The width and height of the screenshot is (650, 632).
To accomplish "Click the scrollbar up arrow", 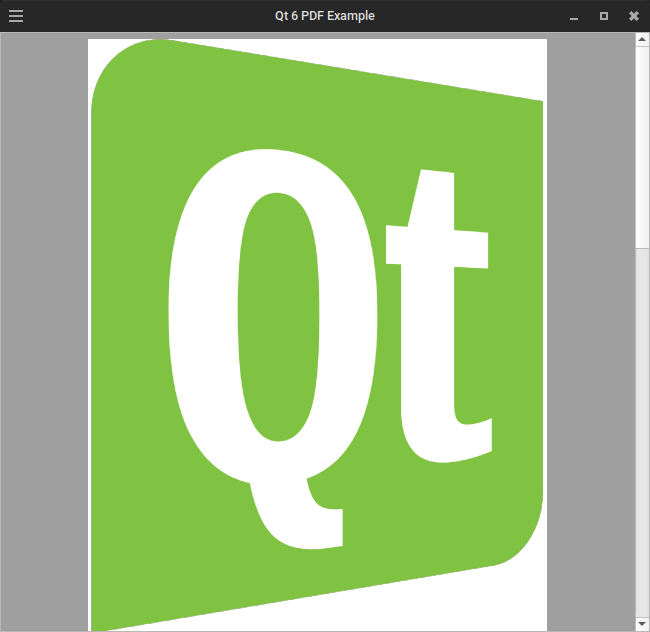I will coord(642,39).
